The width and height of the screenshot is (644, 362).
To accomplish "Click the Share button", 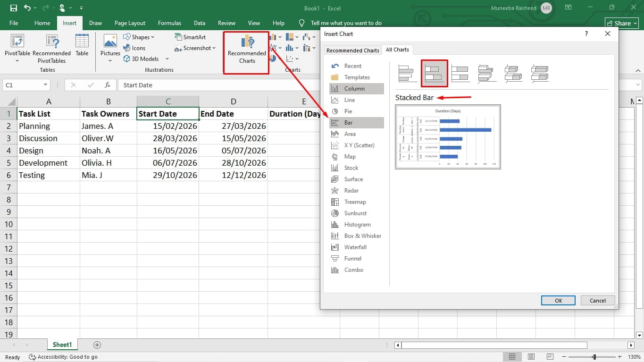I will pos(622,23).
